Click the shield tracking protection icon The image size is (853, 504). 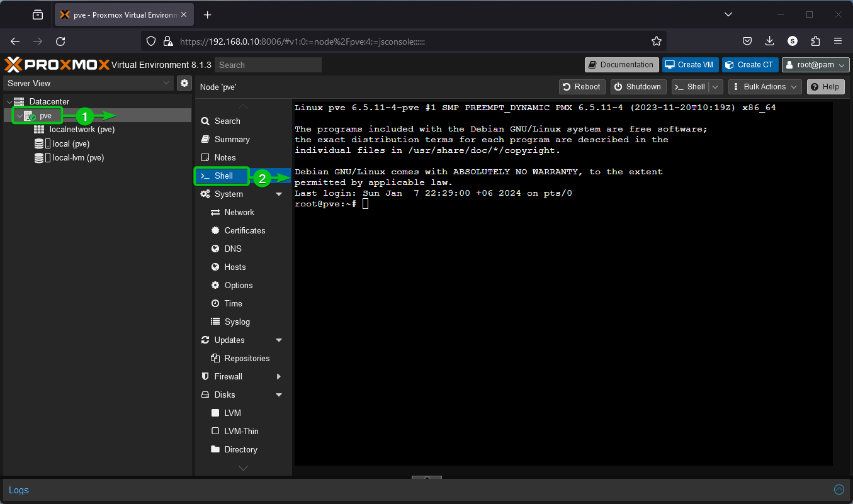click(x=151, y=41)
